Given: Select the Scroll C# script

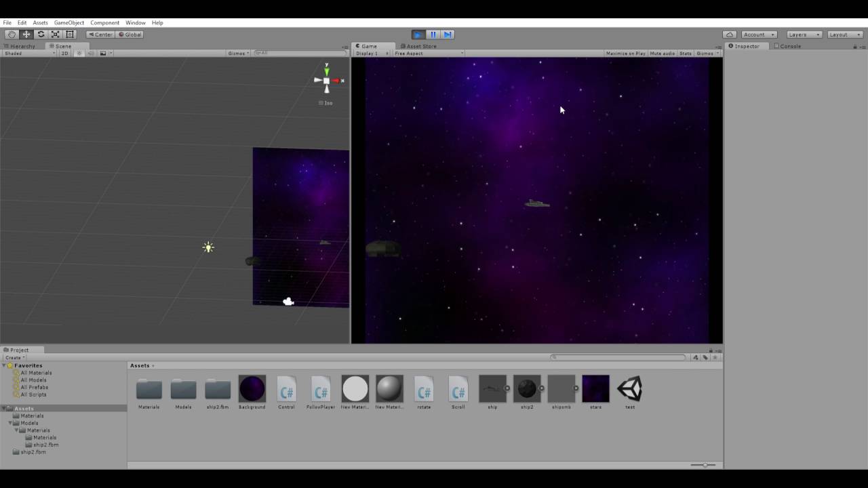Looking at the screenshot, I should coord(458,392).
